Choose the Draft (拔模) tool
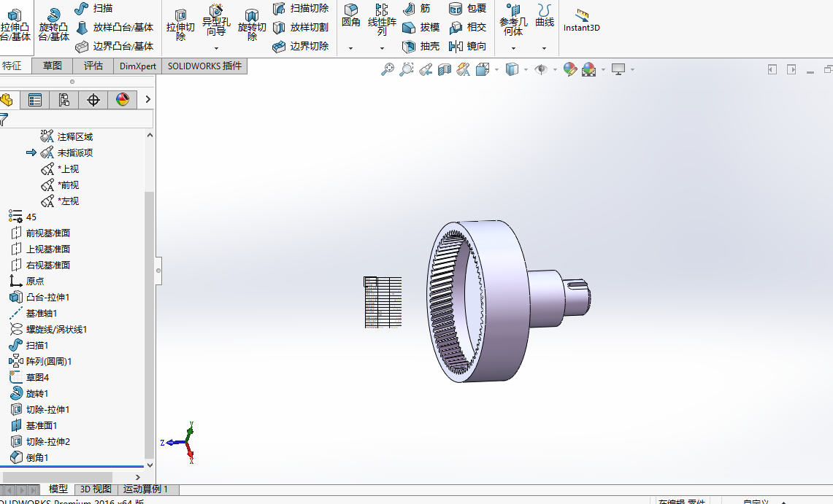The image size is (833, 504). pos(421,27)
